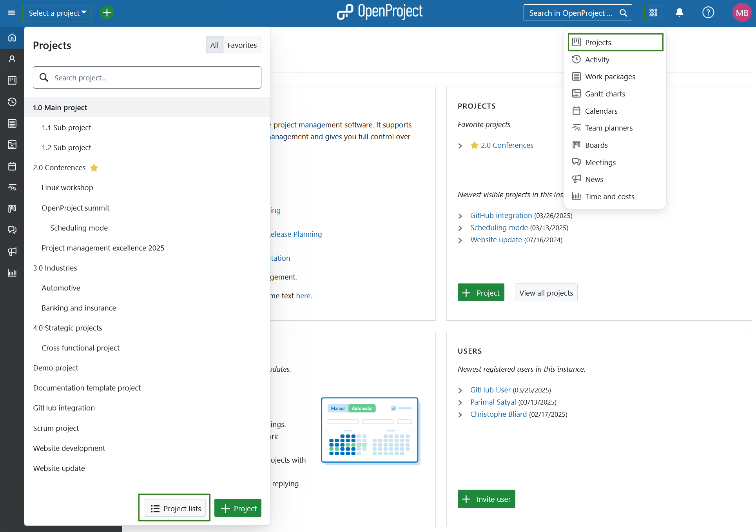The height and width of the screenshot is (532, 756).
Task: Open Work packages from the modules menu
Action: click(609, 76)
